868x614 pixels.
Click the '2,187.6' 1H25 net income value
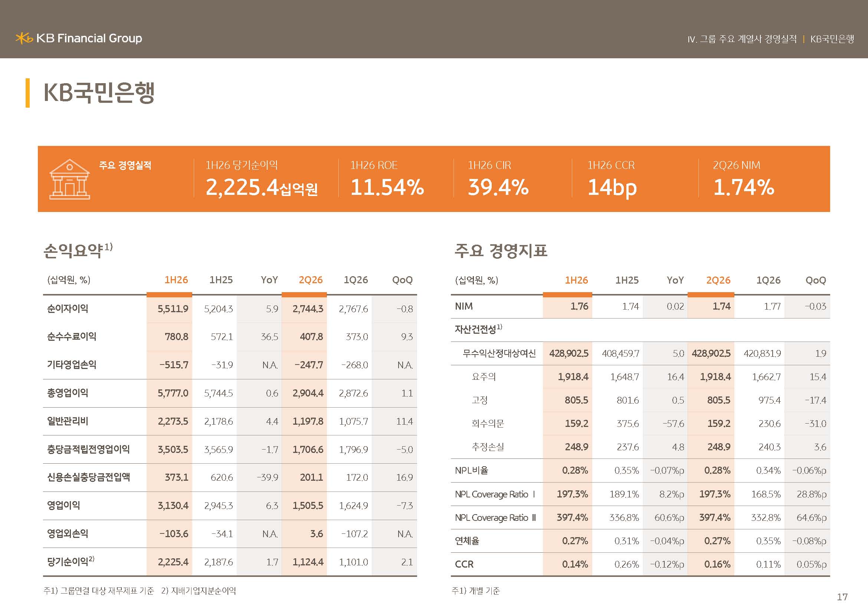(219, 562)
